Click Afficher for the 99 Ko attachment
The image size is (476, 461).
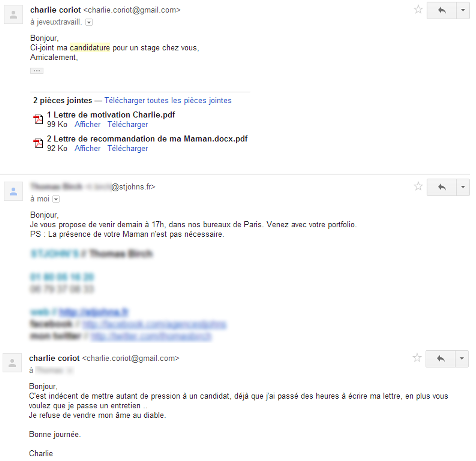pos(88,124)
